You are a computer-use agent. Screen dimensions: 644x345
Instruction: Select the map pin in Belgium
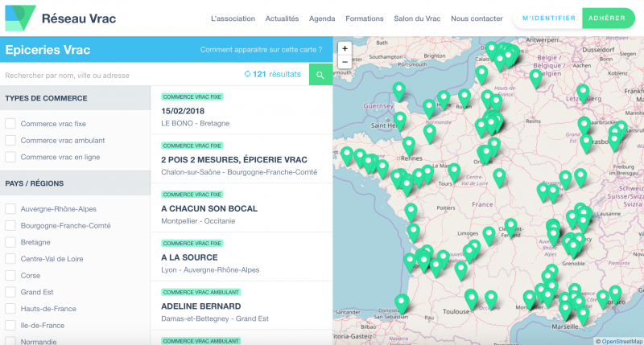tap(535, 77)
